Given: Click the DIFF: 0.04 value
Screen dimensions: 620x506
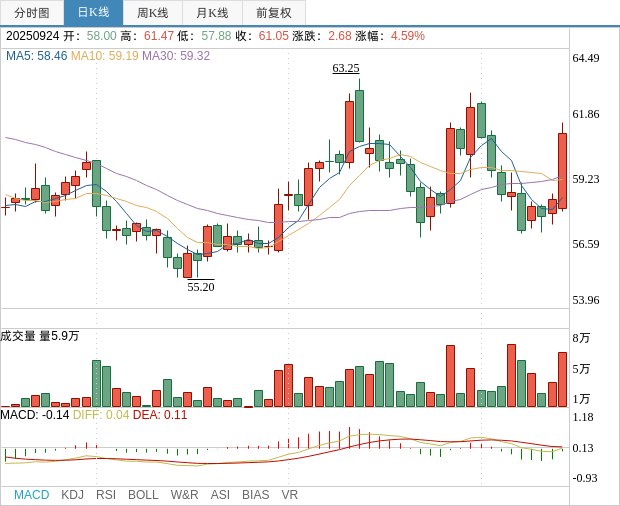Looking at the screenshot, I should (x=101, y=415).
